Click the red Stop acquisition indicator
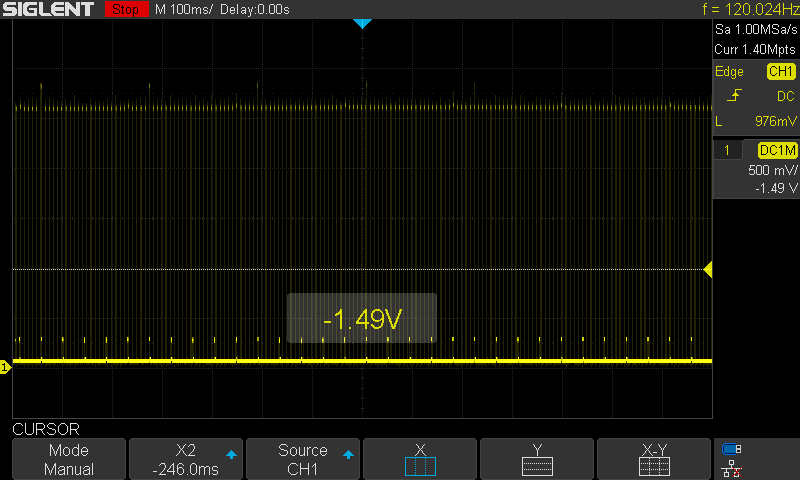800x480 pixels. [x=126, y=9]
